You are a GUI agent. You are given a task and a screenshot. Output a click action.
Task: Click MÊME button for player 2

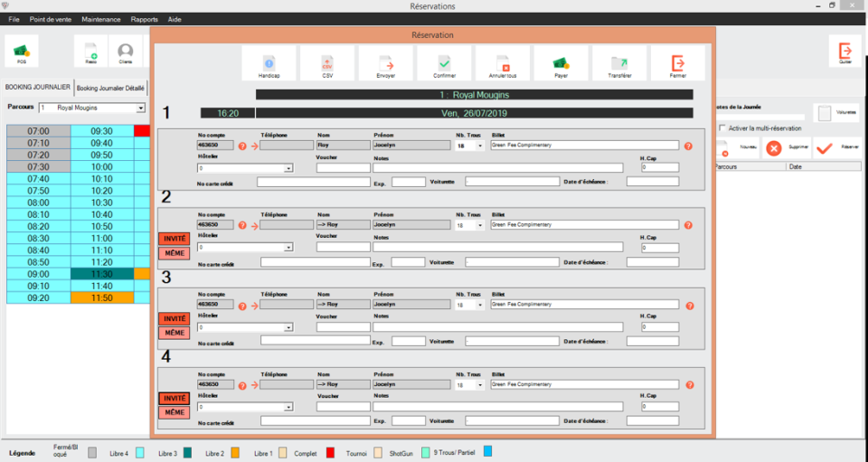point(175,253)
